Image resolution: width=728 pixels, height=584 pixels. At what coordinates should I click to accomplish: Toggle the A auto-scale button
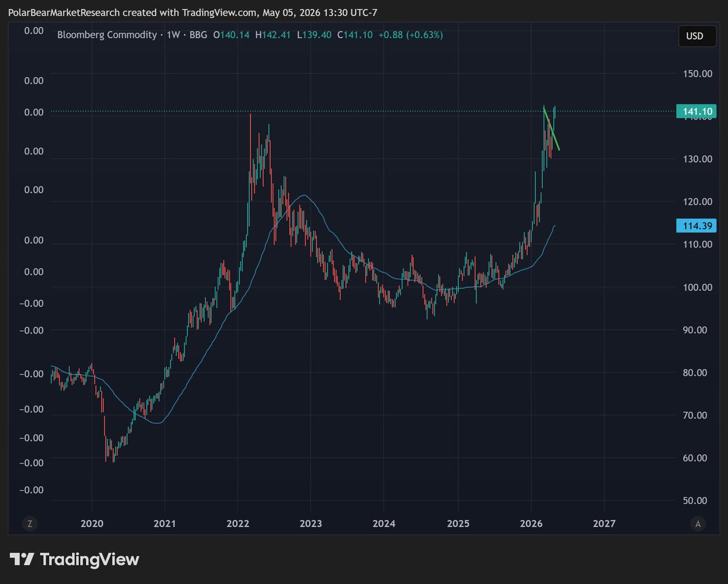[x=698, y=524]
